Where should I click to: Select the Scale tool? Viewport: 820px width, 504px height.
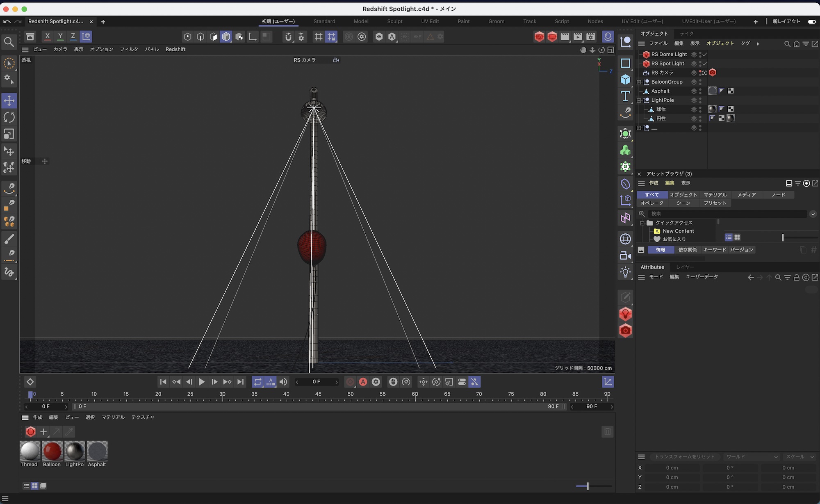point(9,134)
